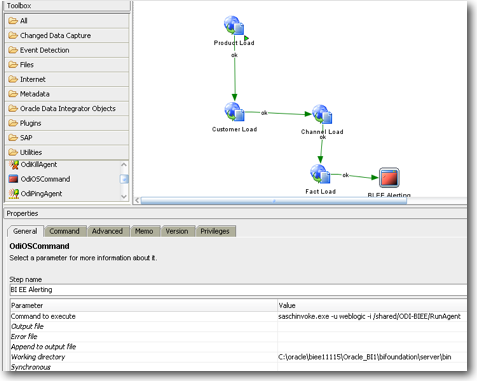Collapse the Utilities toolbox group

pyautogui.click(x=67, y=152)
